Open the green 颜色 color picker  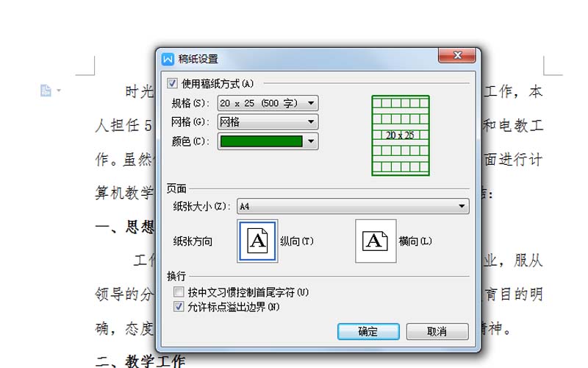point(268,141)
